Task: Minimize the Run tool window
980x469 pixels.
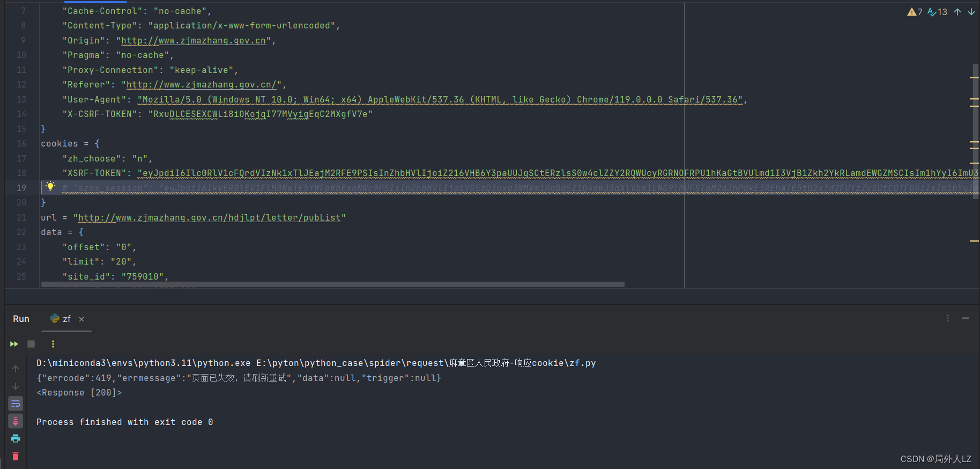Action: tap(966, 318)
